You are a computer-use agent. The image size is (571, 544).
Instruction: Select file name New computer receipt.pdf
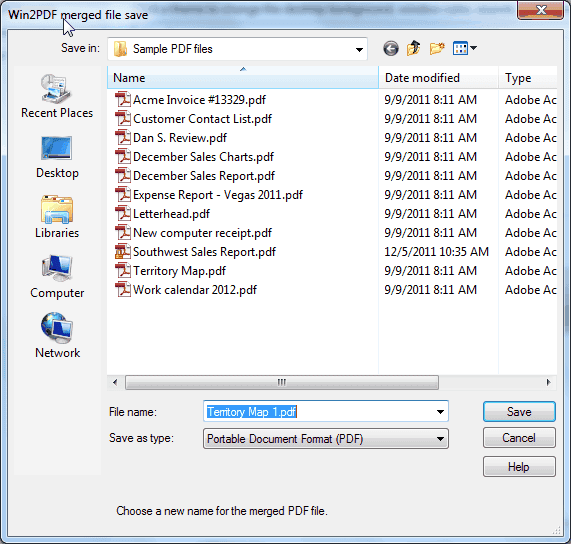(202, 232)
